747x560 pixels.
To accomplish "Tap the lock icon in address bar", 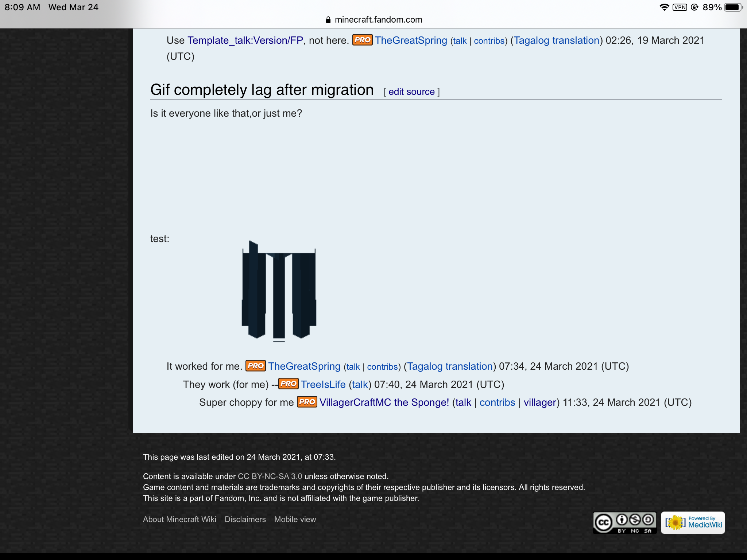I will [x=328, y=20].
